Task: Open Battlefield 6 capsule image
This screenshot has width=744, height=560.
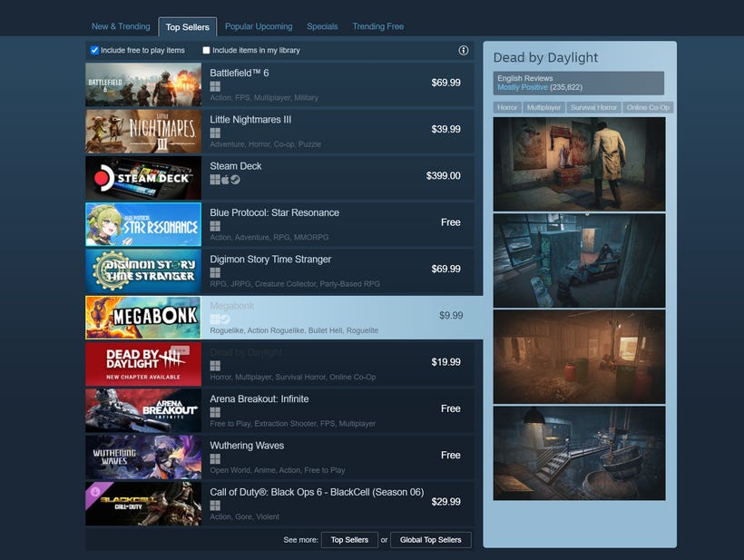Action: [x=143, y=84]
